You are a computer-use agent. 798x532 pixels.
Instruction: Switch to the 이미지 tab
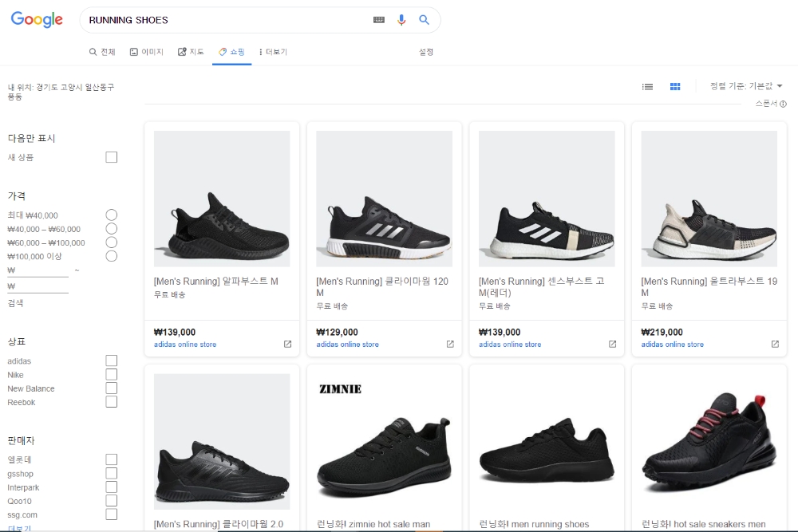(147, 52)
